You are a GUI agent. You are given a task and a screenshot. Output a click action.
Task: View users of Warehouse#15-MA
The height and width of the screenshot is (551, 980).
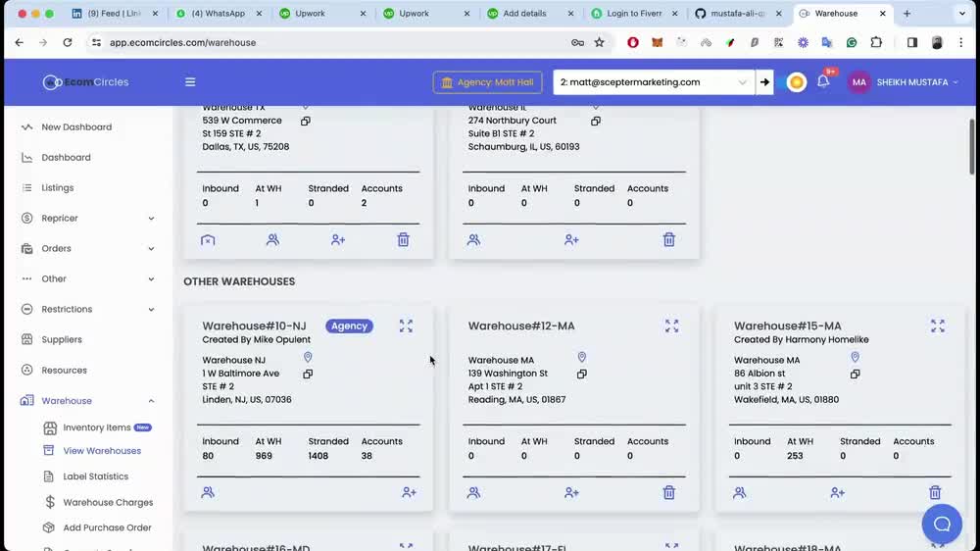tap(739, 493)
